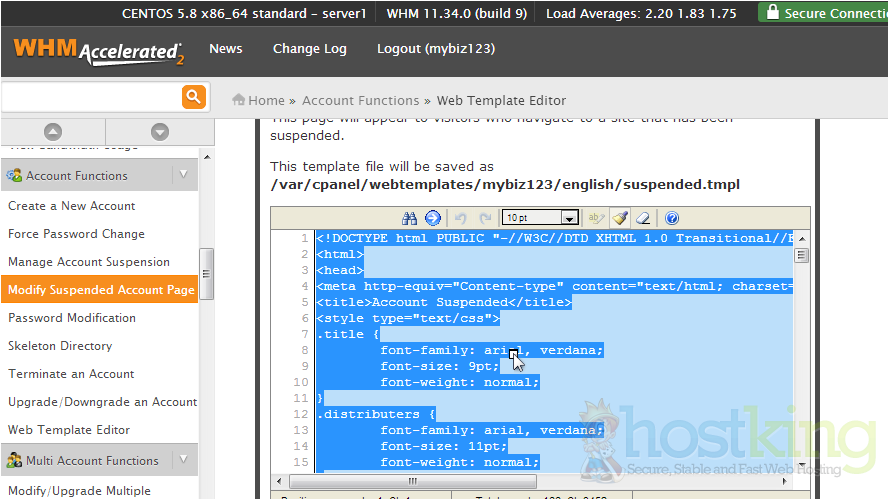889x500 pixels.
Task: Click the redo arrow in editor toolbar
Action: point(485,218)
